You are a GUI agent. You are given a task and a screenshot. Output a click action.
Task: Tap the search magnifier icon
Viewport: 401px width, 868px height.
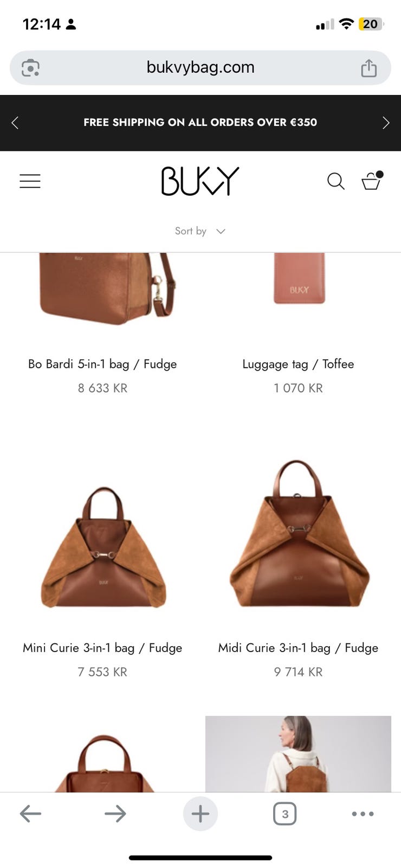pyautogui.click(x=336, y=181)
